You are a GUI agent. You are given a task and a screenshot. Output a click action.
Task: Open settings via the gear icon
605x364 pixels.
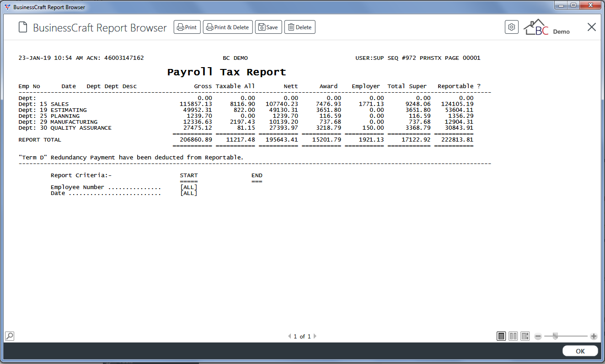(512, 27)
